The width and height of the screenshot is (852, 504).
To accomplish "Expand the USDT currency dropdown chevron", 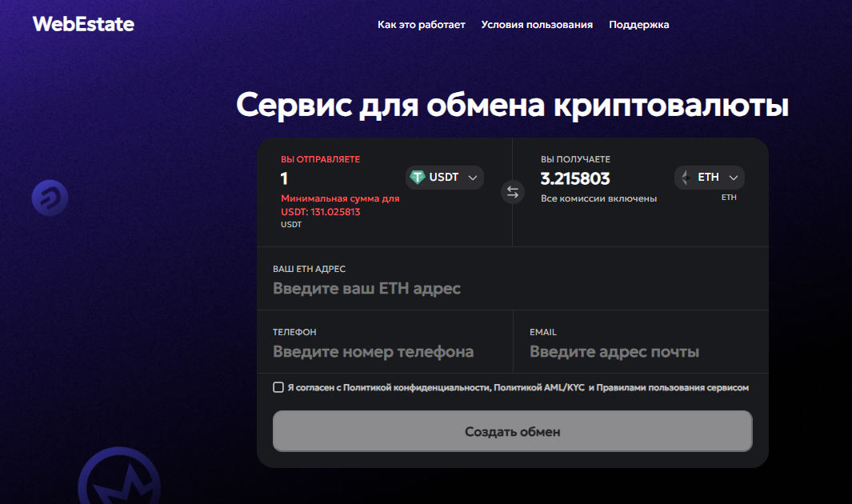I will pos(473,178).
